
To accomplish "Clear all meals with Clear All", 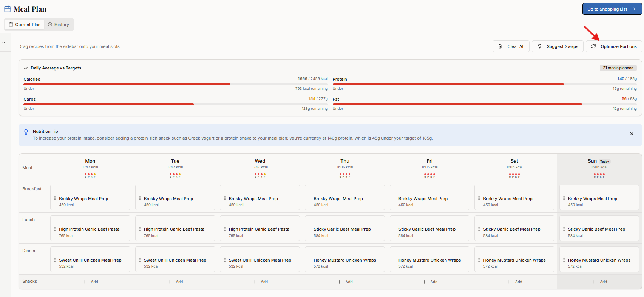I will (511, 46).
